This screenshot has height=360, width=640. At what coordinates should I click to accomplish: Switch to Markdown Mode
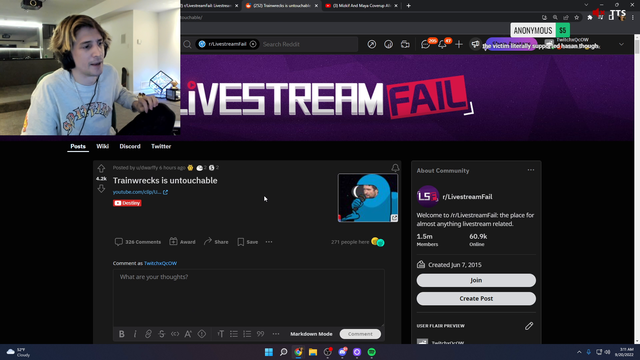[x=311, y=334]
